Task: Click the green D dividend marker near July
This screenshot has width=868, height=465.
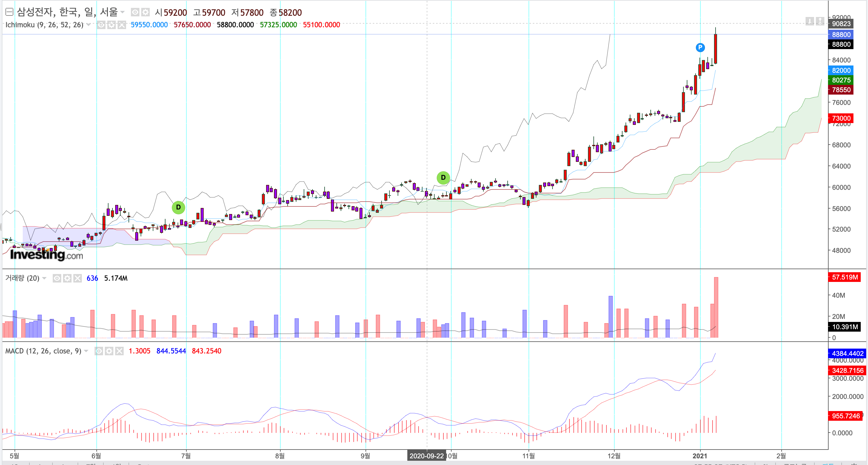Action: (x=178, y=207)
